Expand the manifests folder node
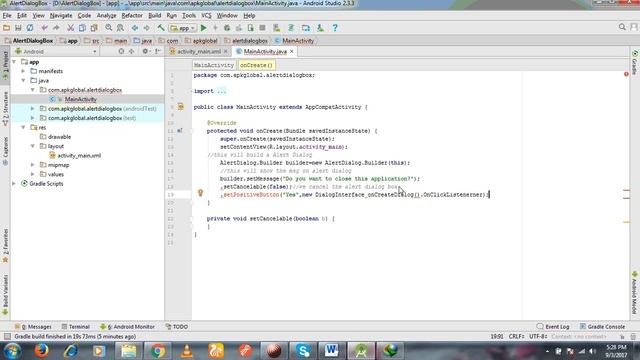The width and height of the screenshot is (640, 360). point(24,71)
